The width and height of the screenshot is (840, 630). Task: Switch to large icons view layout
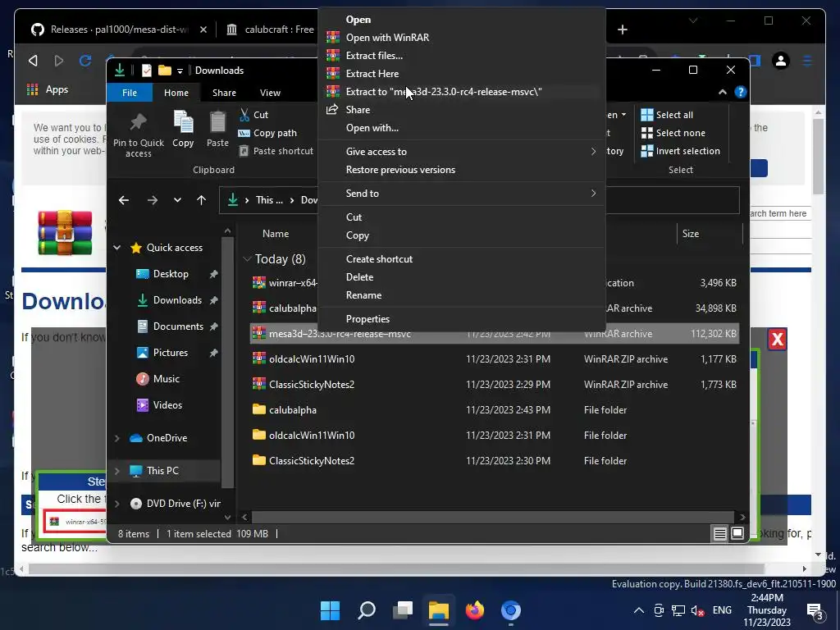click(737, 533)
